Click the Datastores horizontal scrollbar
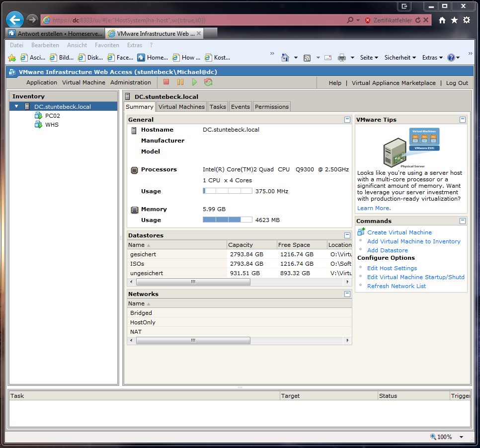Image resolution: width=480 pixels, height=448 pixels. [193, 282]
